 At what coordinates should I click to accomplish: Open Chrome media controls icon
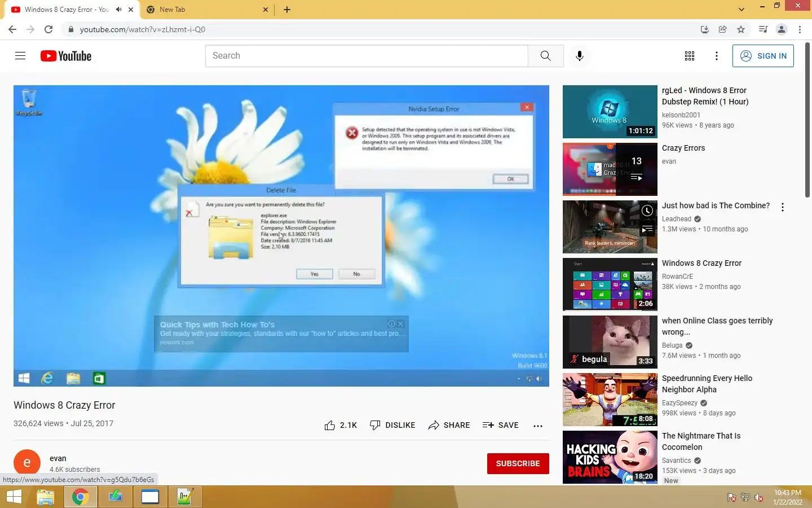pos(763,29)
